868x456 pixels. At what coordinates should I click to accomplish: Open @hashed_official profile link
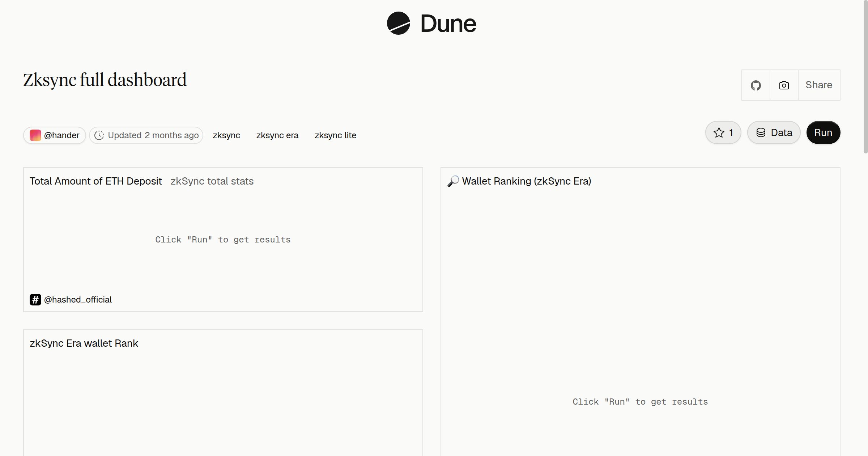click(78, 300)
